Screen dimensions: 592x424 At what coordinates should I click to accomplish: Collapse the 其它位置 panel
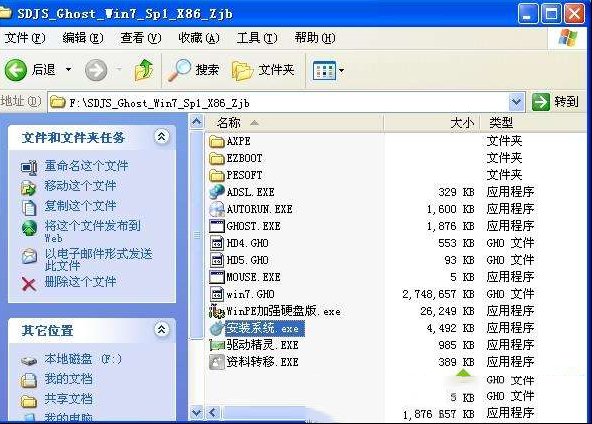click(162, 330)
